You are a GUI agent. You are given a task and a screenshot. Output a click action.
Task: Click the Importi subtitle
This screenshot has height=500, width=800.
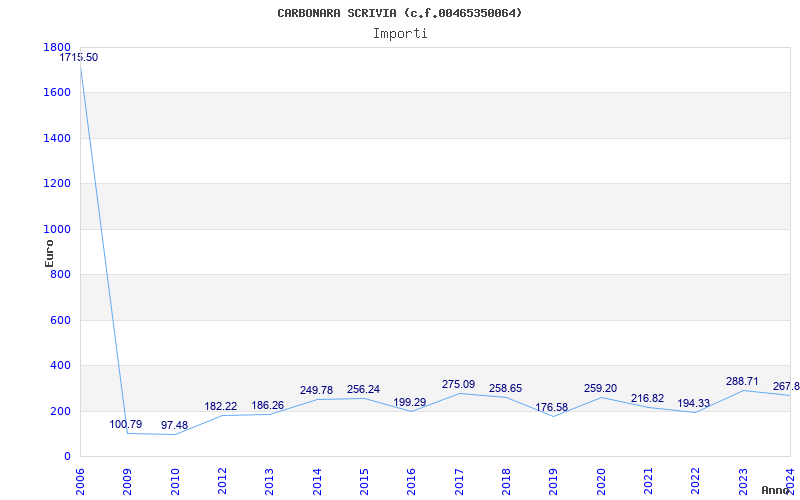pyautogui.click(x=400, y=34)
